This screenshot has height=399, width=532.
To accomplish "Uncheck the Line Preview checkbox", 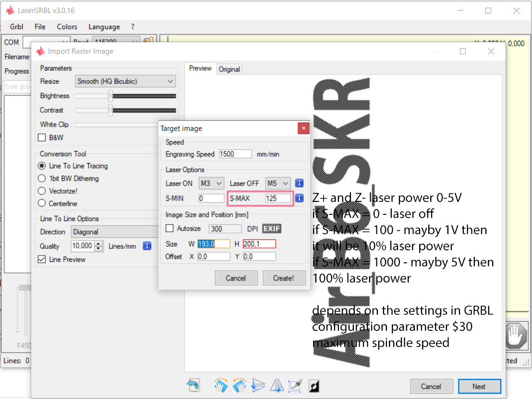I will click(x=42, y=259).
